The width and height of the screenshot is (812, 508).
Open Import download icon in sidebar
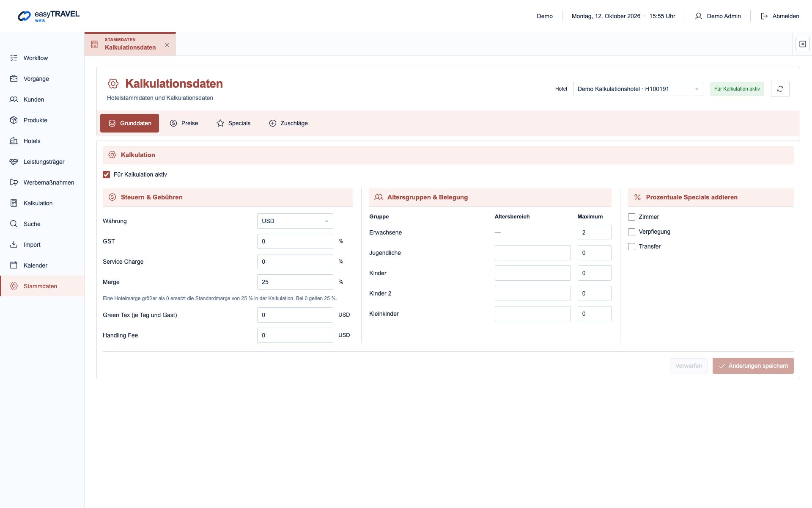[14, 245]
